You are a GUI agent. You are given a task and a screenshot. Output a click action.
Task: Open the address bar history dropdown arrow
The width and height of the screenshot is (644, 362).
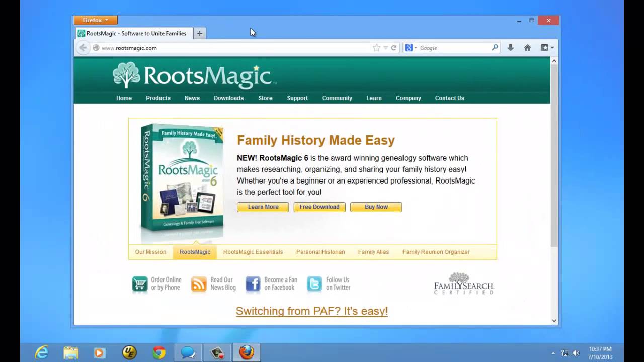[x=386, y=48]
